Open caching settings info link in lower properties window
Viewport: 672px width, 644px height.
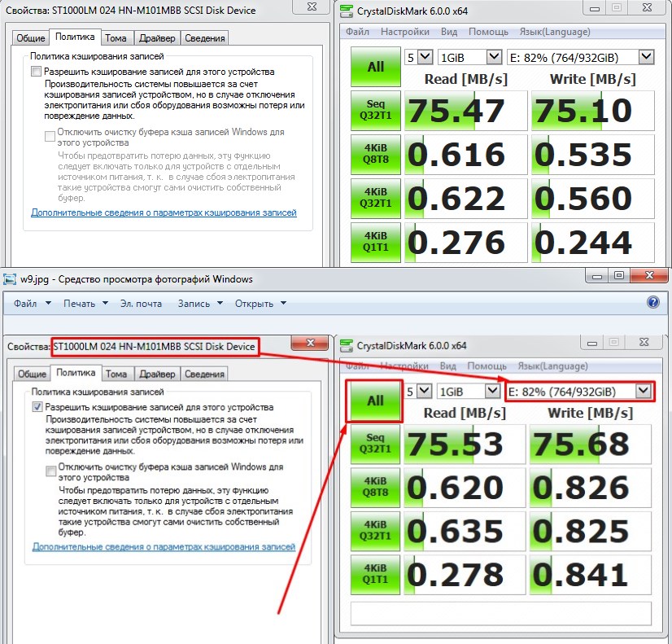164,547
